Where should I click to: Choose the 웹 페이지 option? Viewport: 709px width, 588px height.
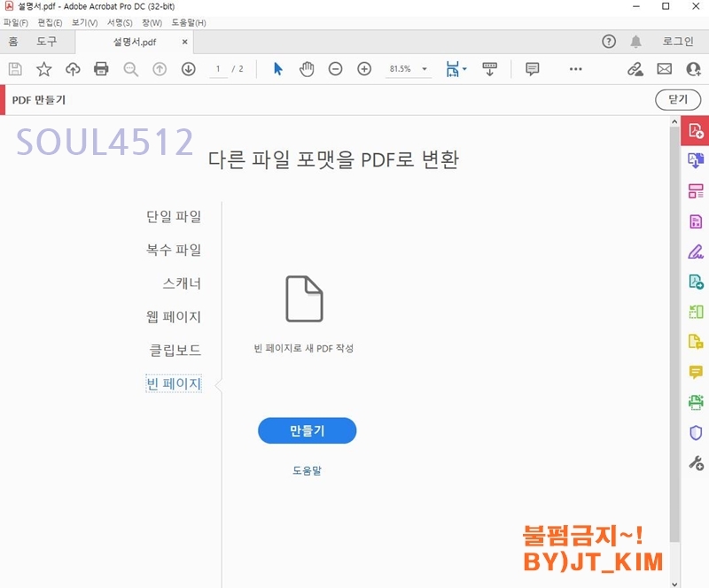pos(174,316)
